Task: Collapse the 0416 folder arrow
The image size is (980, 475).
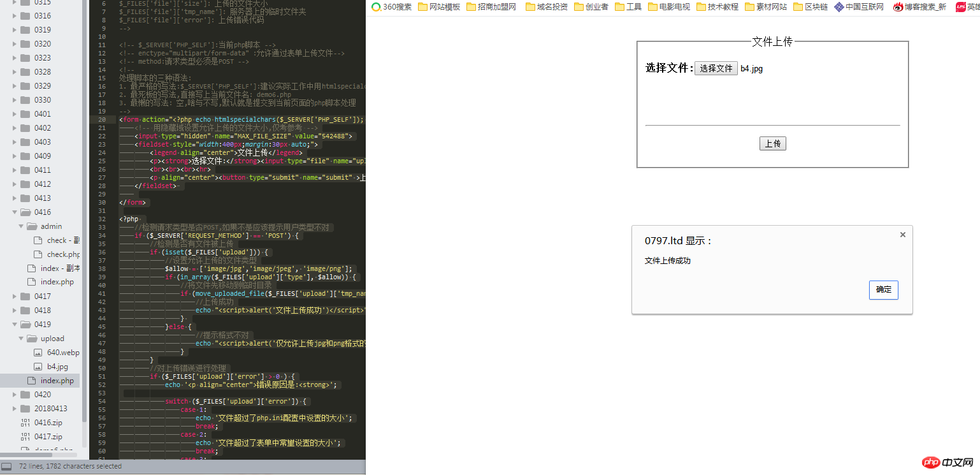Action: pos(14,212)
